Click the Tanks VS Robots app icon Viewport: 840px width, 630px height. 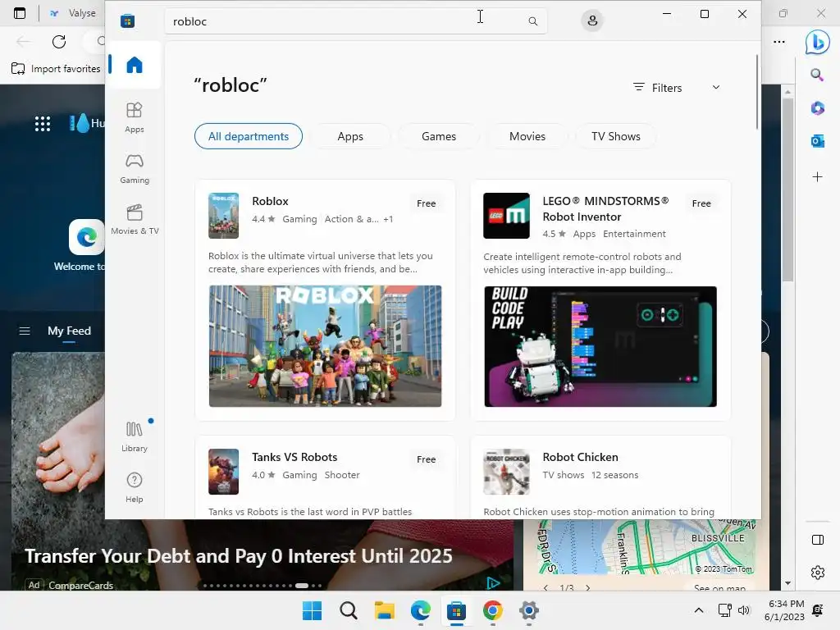point(223,472)
